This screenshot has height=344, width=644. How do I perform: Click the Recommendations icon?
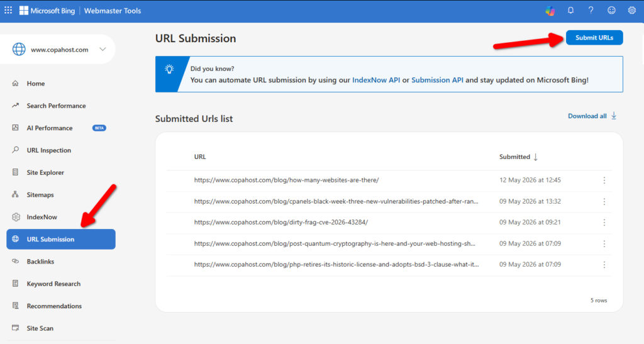pyautogui.click(x=15, y=306)
